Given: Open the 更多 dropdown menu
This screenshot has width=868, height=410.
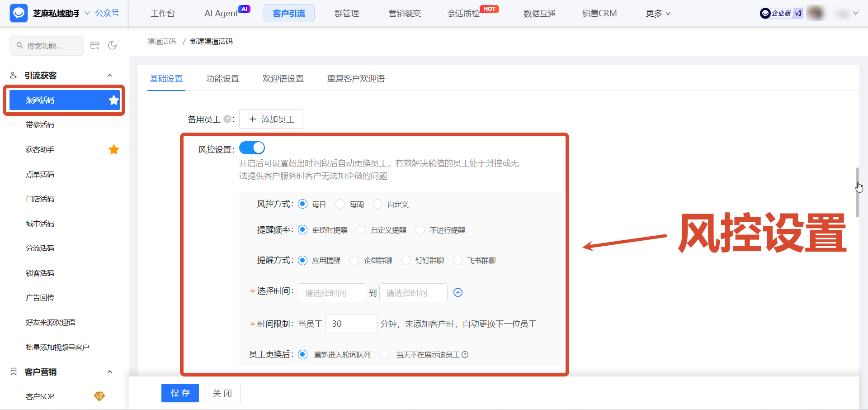Looking at the screenshot, I should click(x=658, y=13).
